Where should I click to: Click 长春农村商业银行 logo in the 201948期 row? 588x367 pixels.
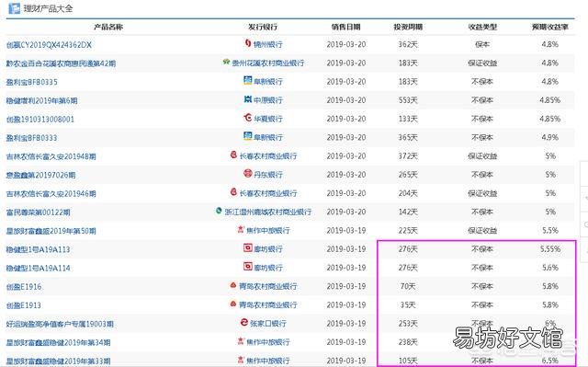(x=233, y=155)
